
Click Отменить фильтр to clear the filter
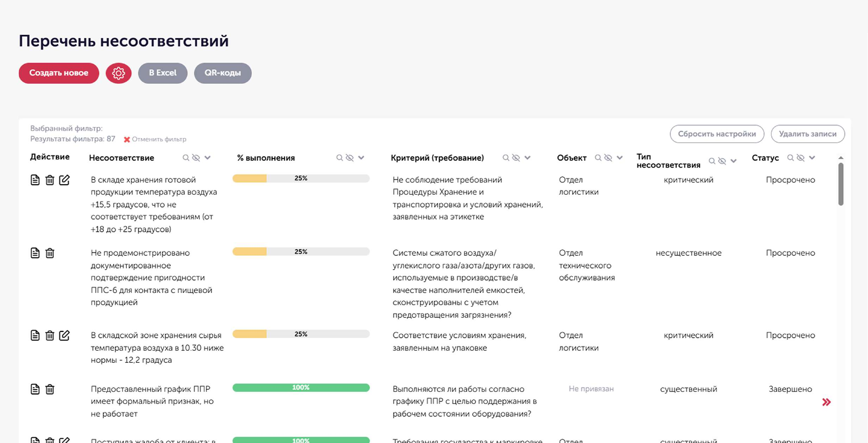pos(159,139)
